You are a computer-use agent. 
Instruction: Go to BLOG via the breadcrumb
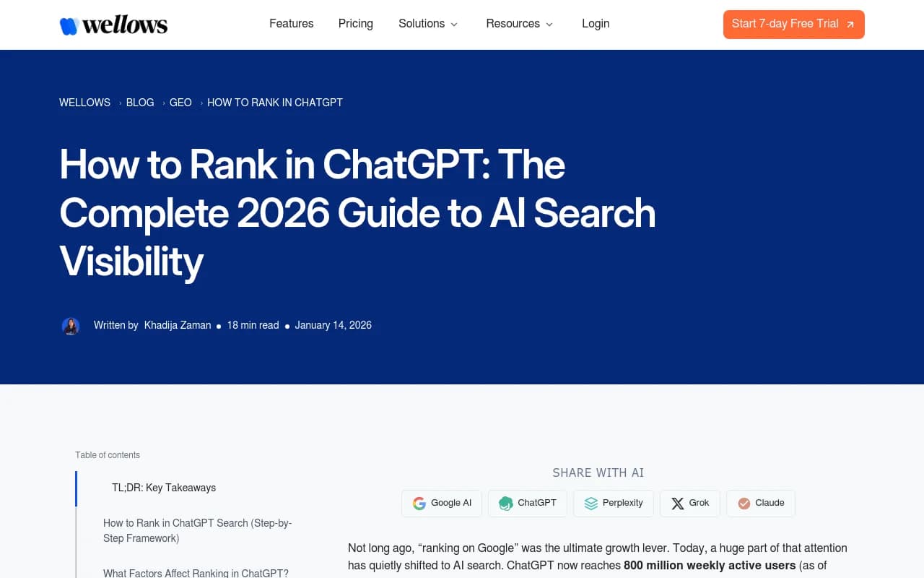(x=139, y=102)
